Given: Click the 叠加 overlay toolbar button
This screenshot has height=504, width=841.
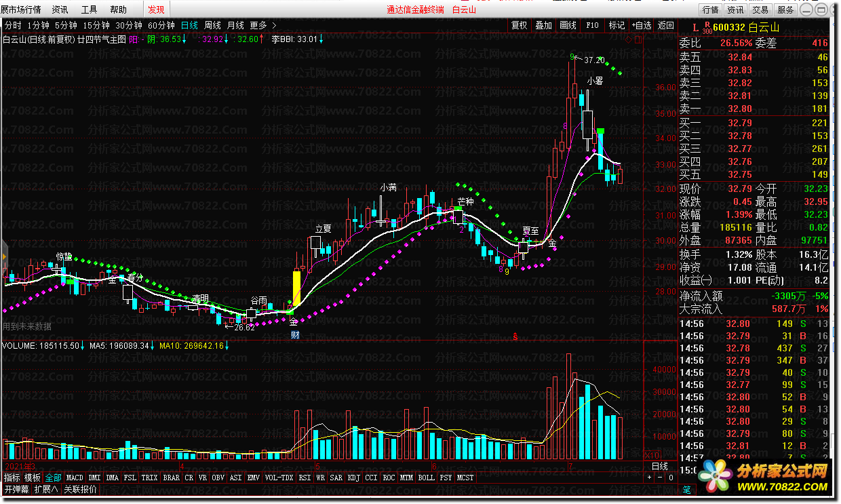Looking at the screenshot, I should point(543,25).
